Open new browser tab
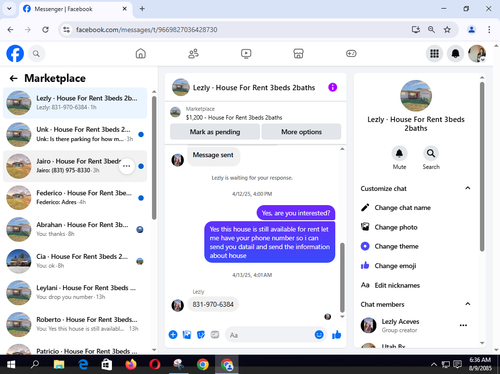 pos(142,9)
